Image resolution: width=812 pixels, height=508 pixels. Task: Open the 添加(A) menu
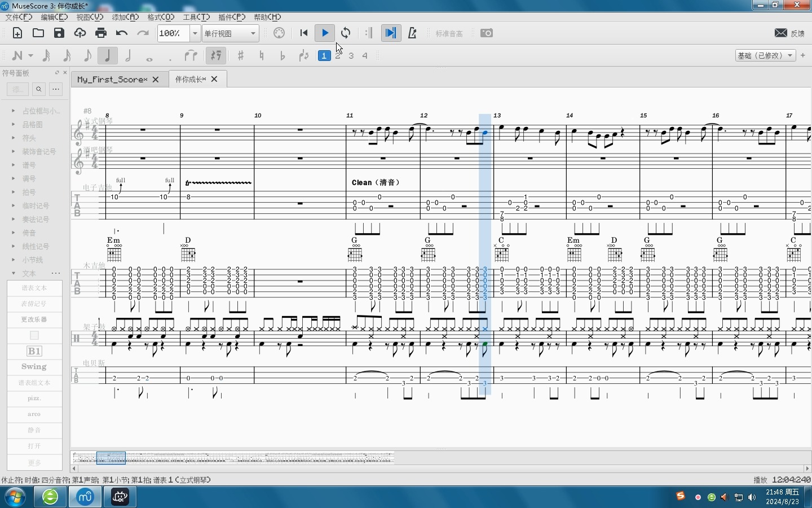pos(125,17)
